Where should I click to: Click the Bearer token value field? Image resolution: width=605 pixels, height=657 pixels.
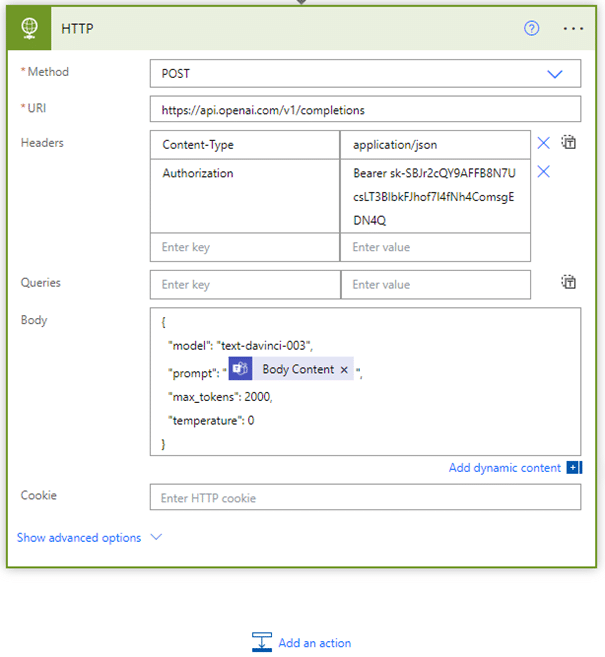pyautogui.click(x=435, y=196)
